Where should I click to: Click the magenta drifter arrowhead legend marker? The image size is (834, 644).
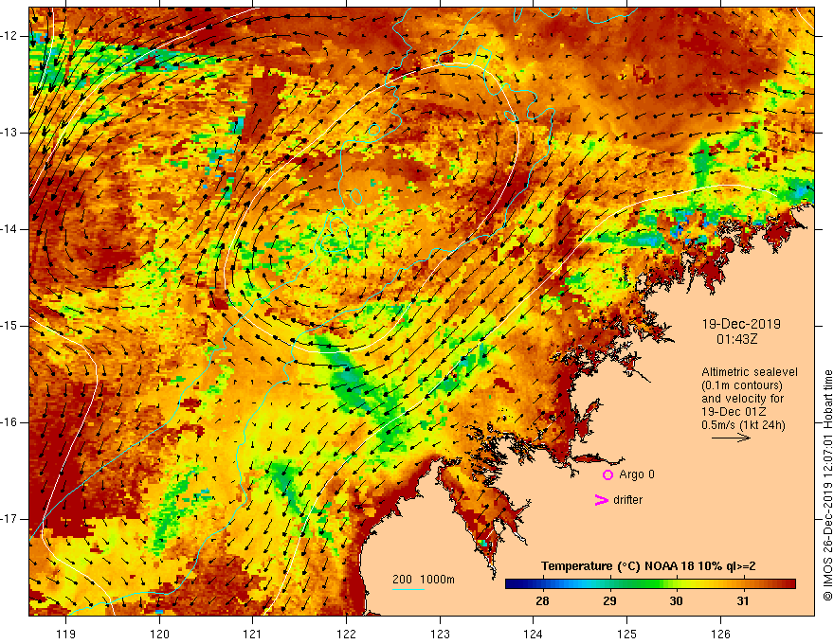coord(601,500)
